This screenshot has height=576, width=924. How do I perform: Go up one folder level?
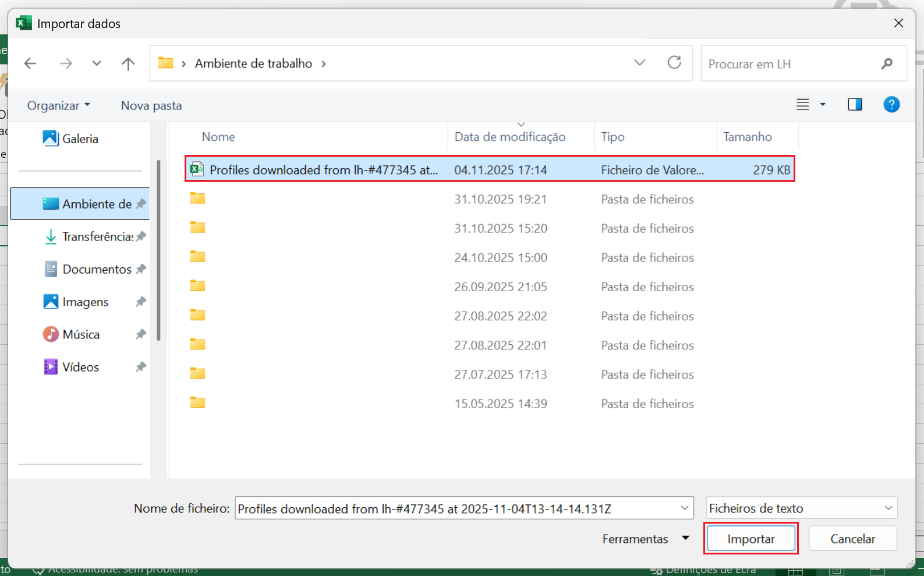tap(128, 63)
